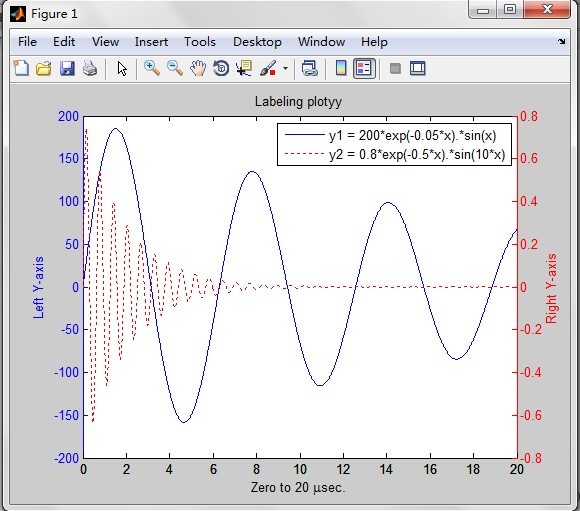The height and width of the screenshot is (511, 580).
Task: Open the Edit menu
Action: coord(64,42)
